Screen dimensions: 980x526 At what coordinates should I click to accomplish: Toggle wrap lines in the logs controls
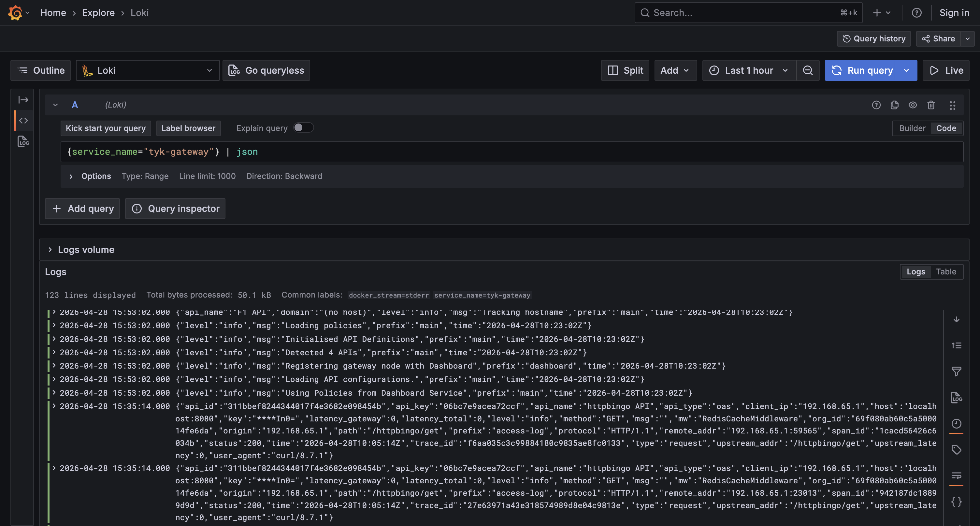point(956,476)
